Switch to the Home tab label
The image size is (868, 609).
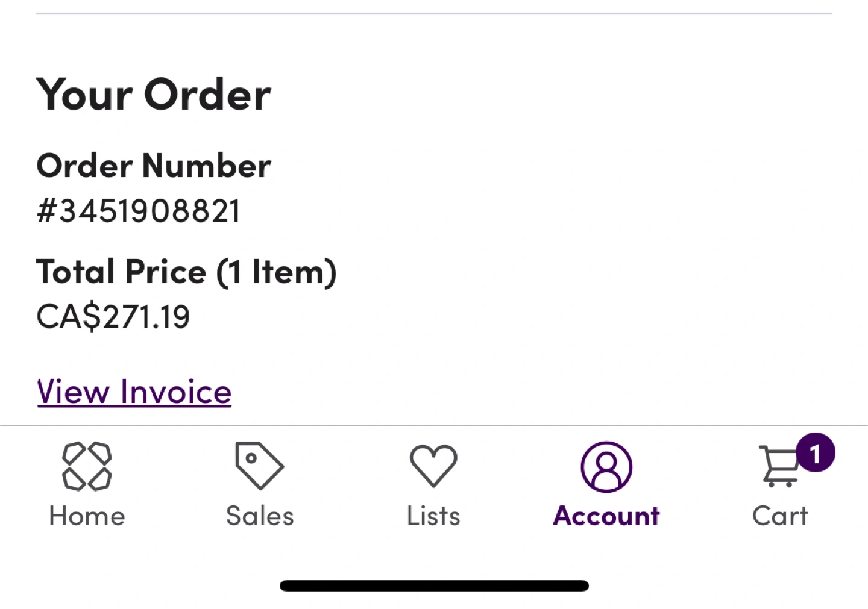pos(87,516)
